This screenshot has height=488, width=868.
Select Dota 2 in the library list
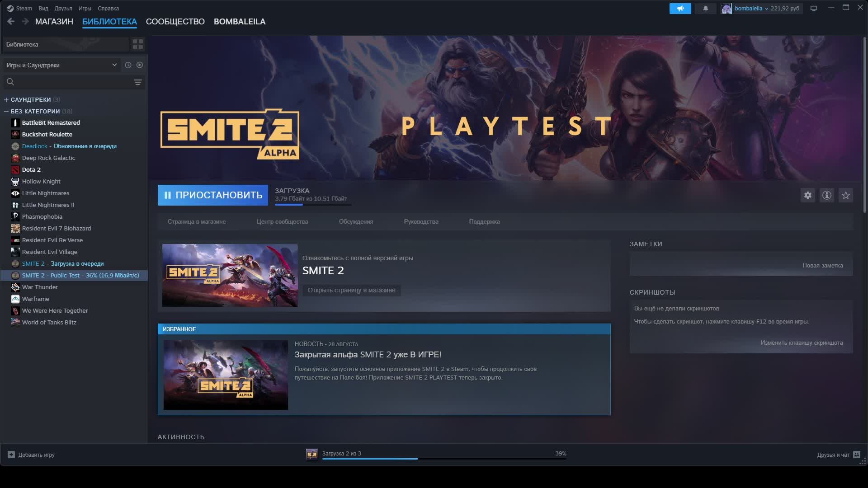tap(31, 169)
